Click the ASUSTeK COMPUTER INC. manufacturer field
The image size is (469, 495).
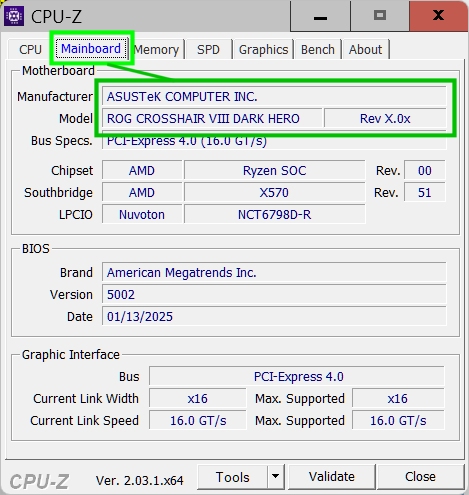[274, 97]
